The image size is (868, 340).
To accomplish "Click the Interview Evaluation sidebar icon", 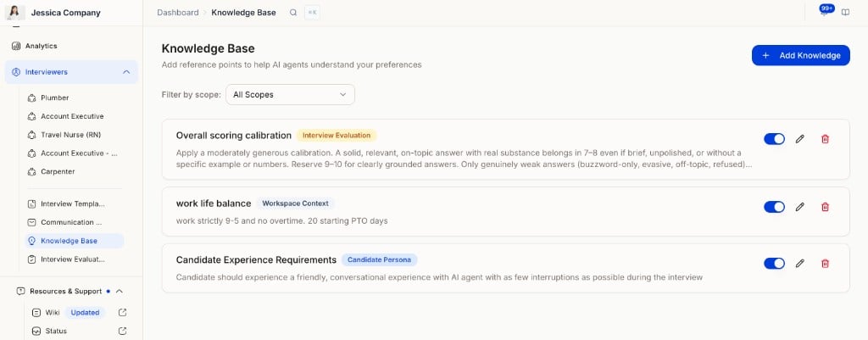I will pos(31,259).
